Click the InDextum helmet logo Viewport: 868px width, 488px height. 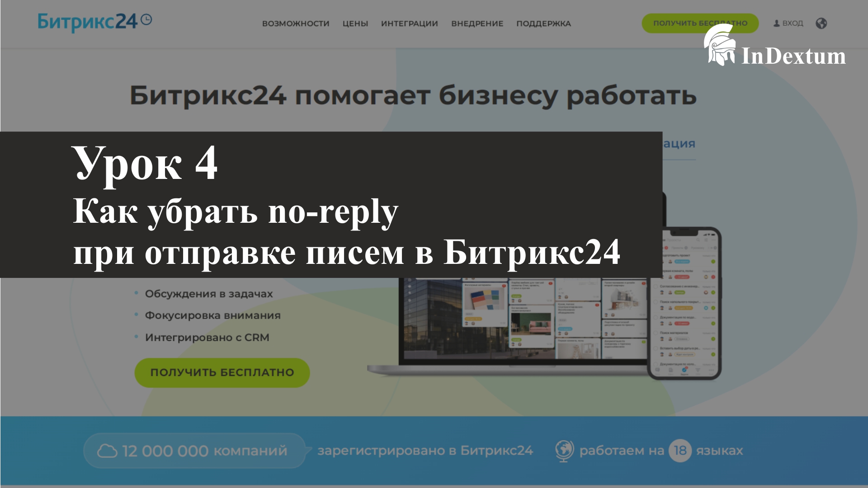click(719, 45)
